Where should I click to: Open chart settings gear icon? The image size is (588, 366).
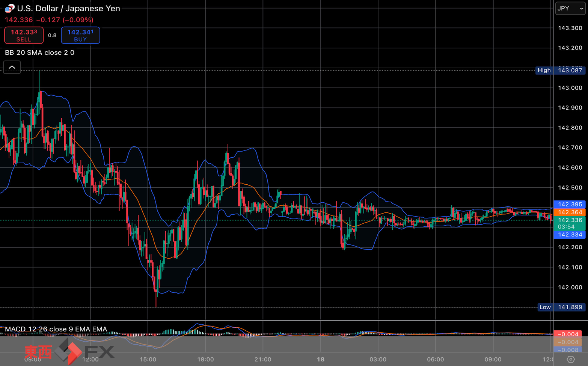pyautogui.click(x=571, y=359)
